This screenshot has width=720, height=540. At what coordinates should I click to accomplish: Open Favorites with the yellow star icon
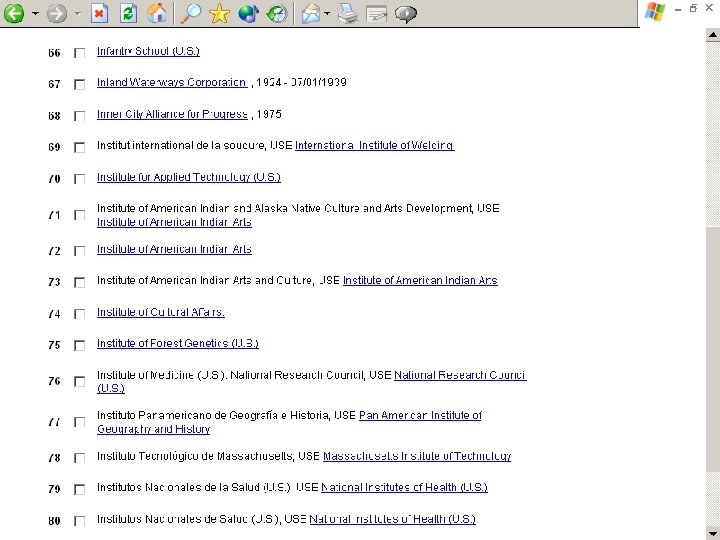click(x=219, y=13)
